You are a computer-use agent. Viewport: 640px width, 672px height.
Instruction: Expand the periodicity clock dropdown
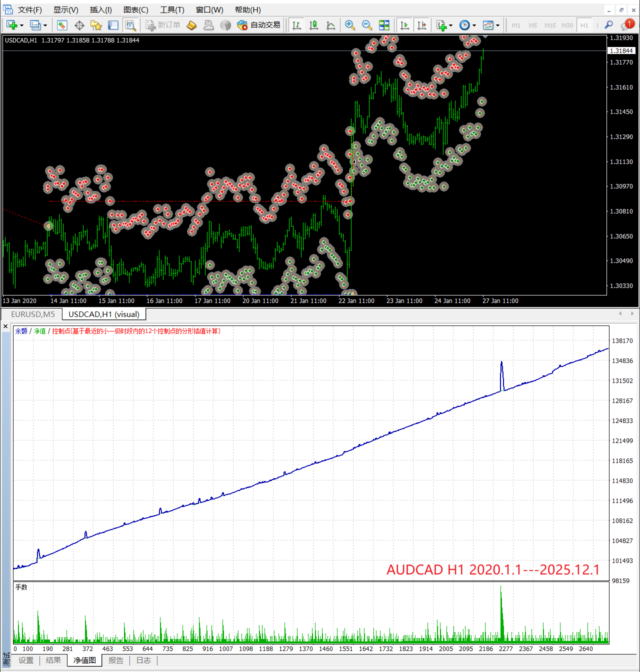click(x=474, y=25)
